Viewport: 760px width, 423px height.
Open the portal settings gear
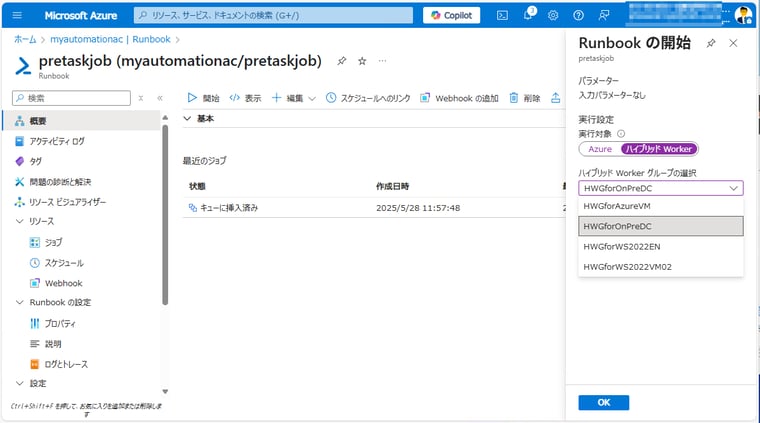click(x=553, y=15)
